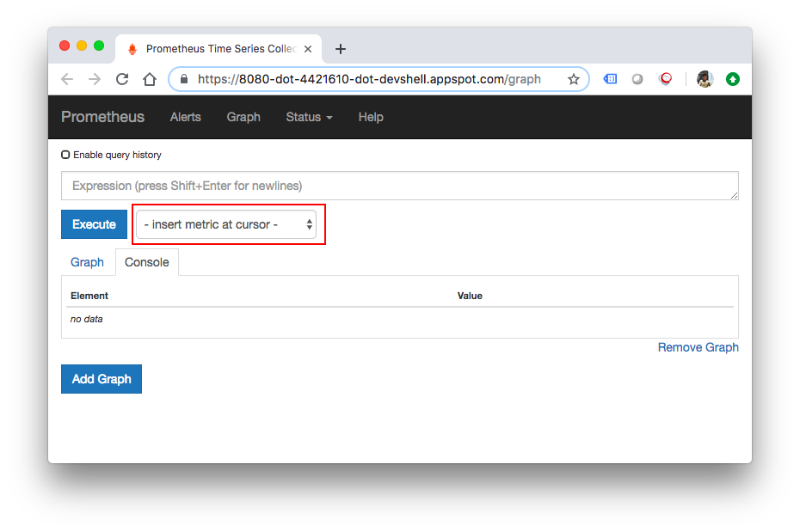
Task: Open the user profile avatar
Action: click(705, 79)
